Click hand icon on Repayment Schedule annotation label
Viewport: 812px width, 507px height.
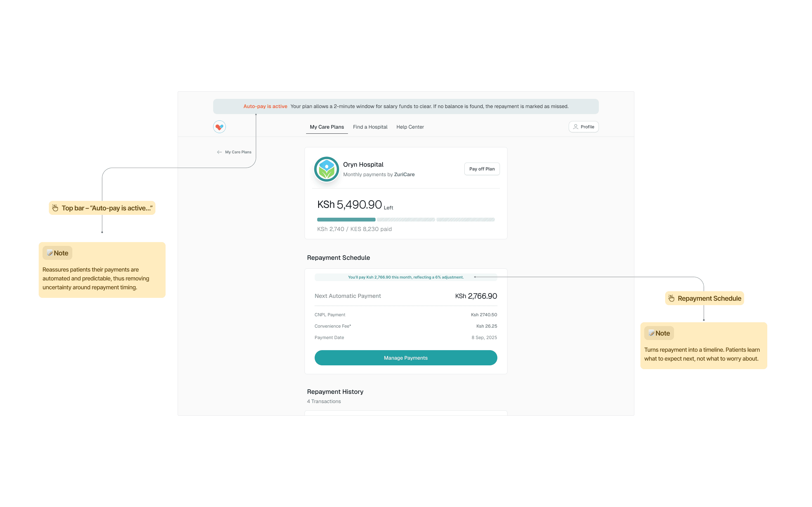tap(671, 298)
